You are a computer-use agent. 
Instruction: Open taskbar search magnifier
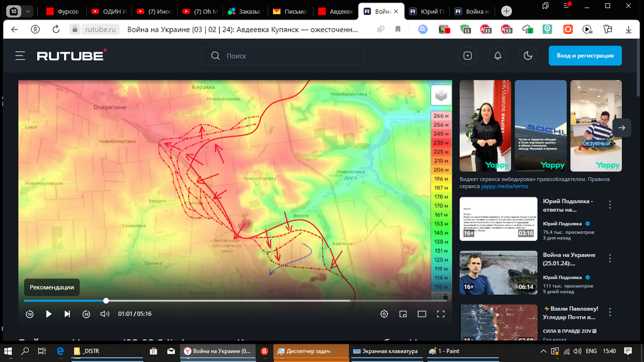(25, 351)
